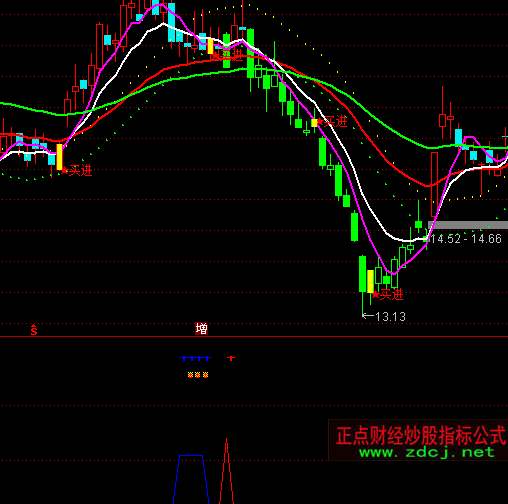Click the 13.13 lowest price arrow label
The image size is (508, 504).
384,316
